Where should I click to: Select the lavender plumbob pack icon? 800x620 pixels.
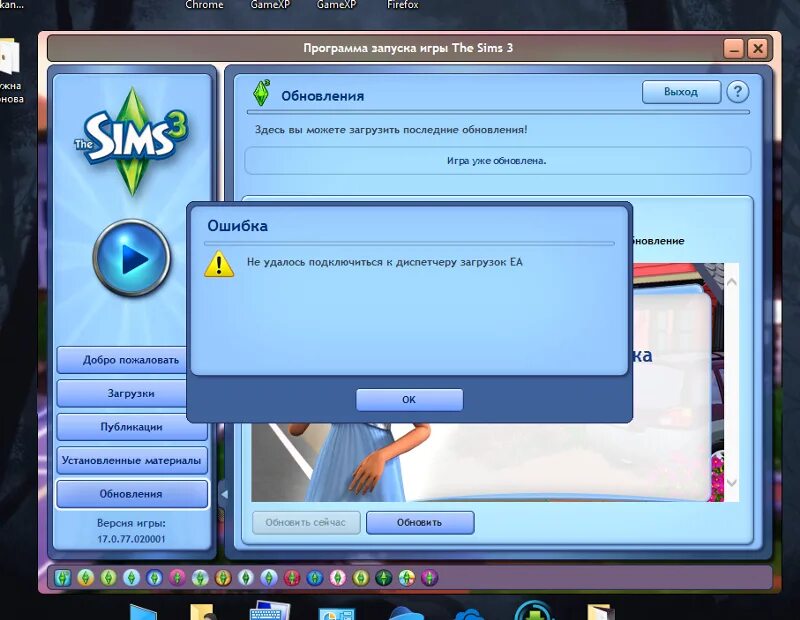[x=269, y=578]
